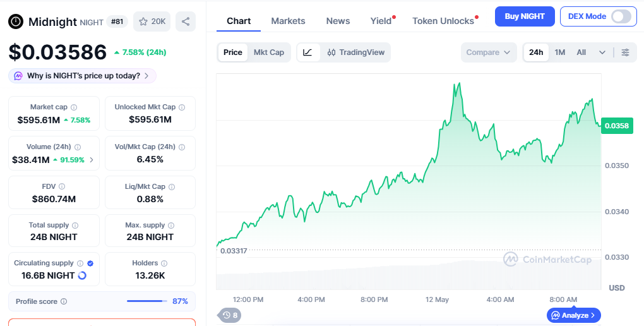
Task: Add Midnight to watchlist with star button
Action: [152, 21]
